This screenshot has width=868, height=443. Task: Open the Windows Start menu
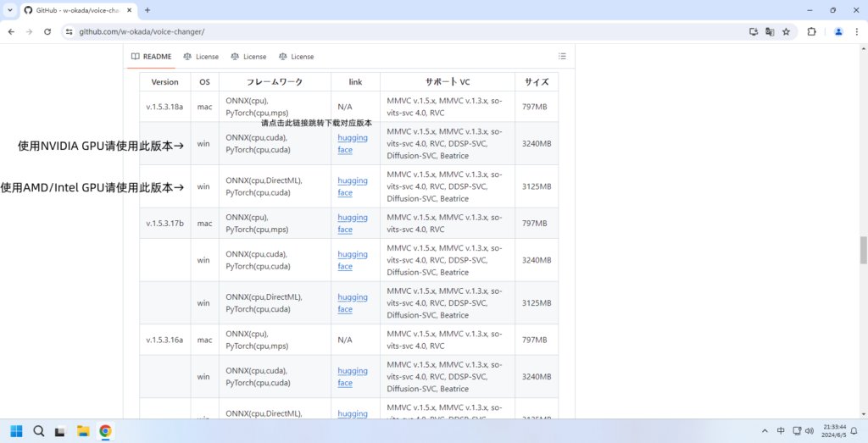click(x=17, y=431)
